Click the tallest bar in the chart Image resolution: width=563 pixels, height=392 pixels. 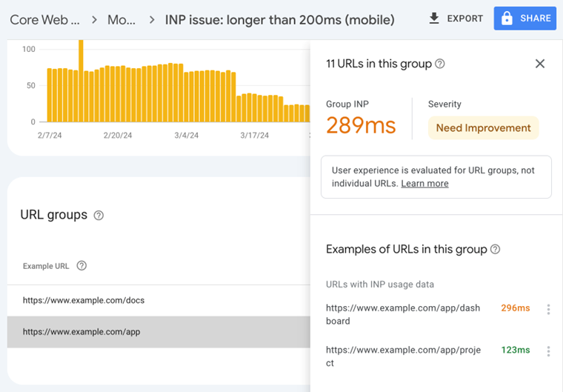coord(81,80)
